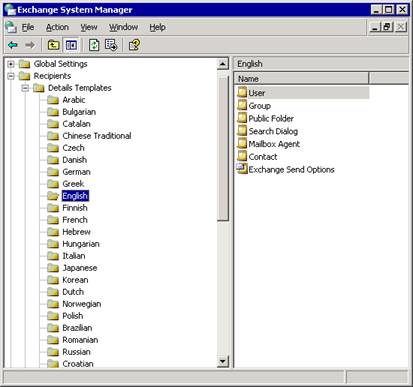Select the Polish language folder

tap(73, 316)
